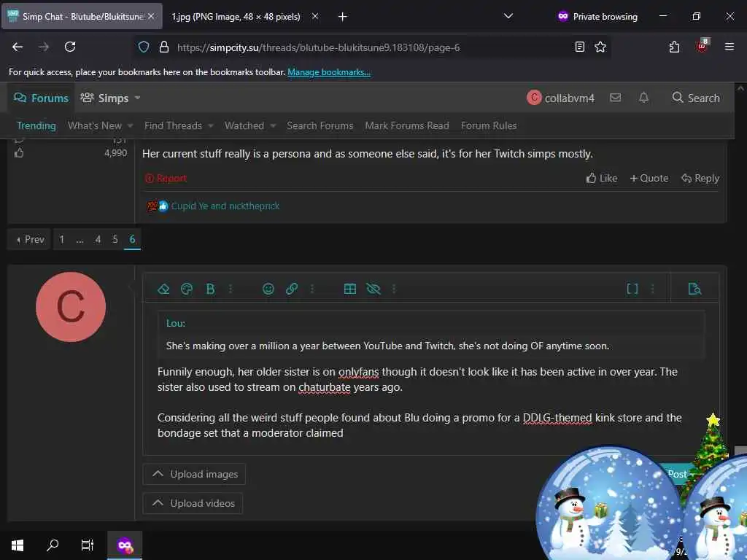Go to page 4
This screenshot has width=747, height=560.
(x=98, y=239)
